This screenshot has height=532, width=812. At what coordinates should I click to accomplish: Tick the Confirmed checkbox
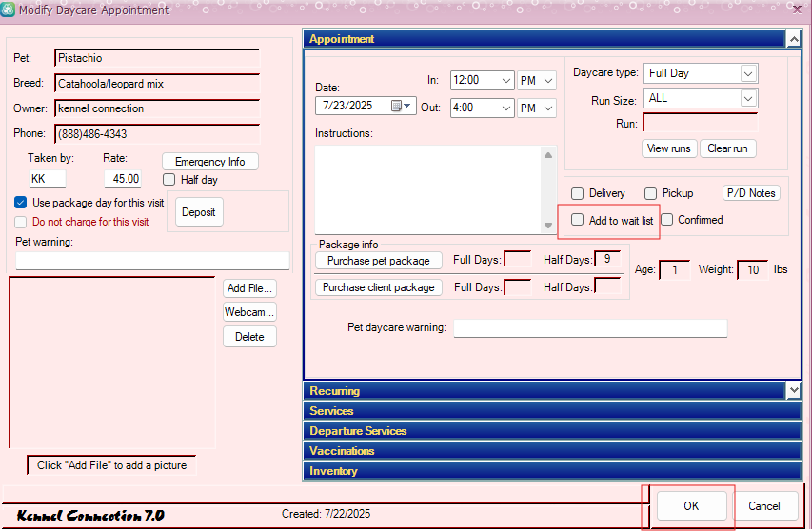click(667, 220)
